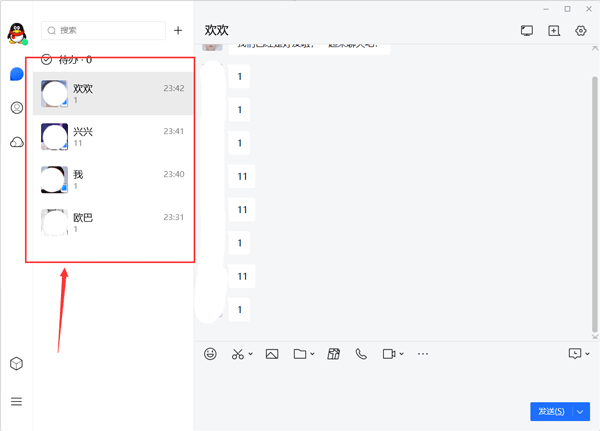Expand the screenshot tool dropdown arrow
The height and width of the screenshot is (431, 600).
tap(250, 354)
